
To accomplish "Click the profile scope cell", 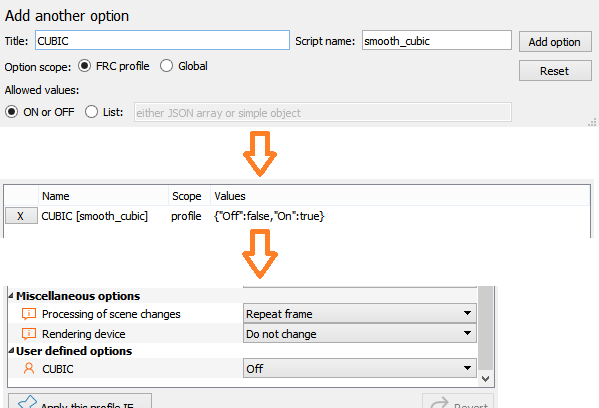I will [x=186, y=216].
